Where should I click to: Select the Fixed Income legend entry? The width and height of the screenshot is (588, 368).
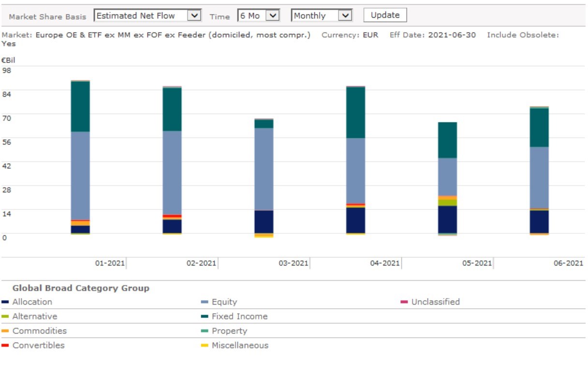coord(239,316)
